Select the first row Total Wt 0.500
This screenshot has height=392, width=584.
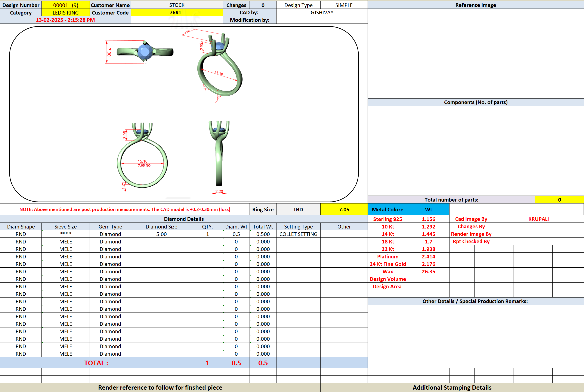point(263,234)
